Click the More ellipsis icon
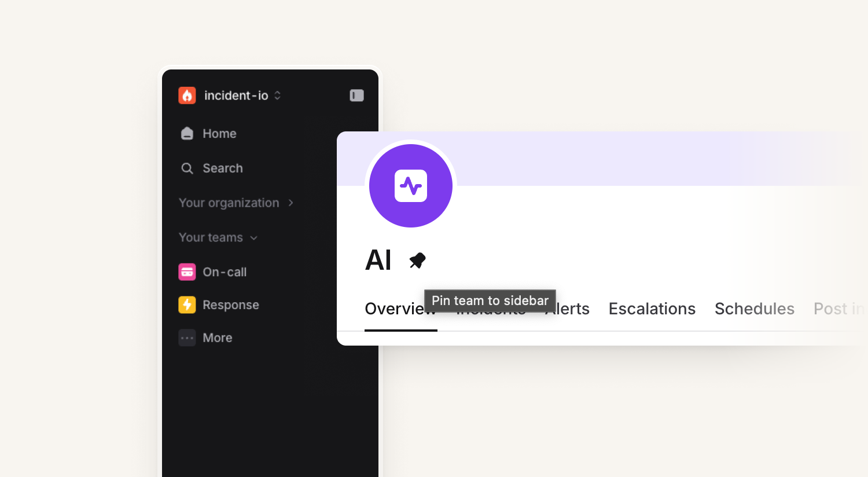The image size is (868, 477). (x=187, y=337)
